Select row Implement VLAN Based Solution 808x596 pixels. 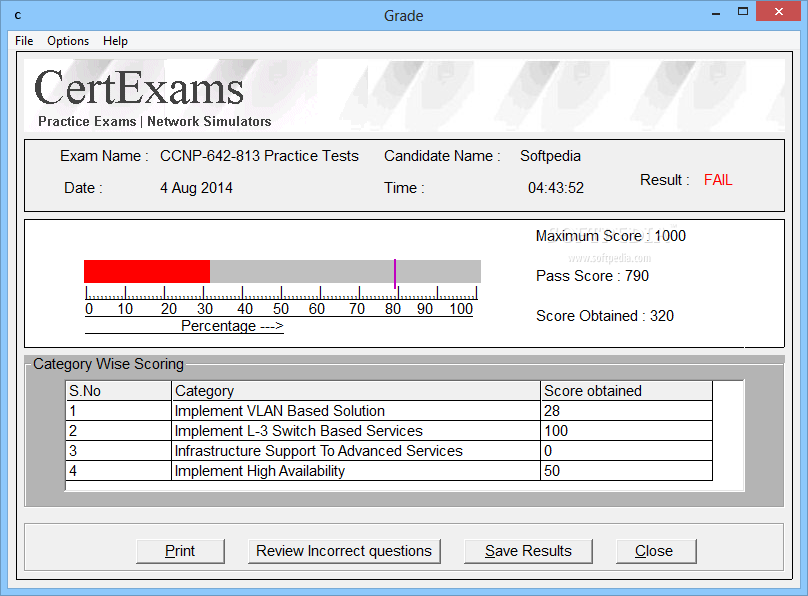pyautogui.click(x=389, y=411)
